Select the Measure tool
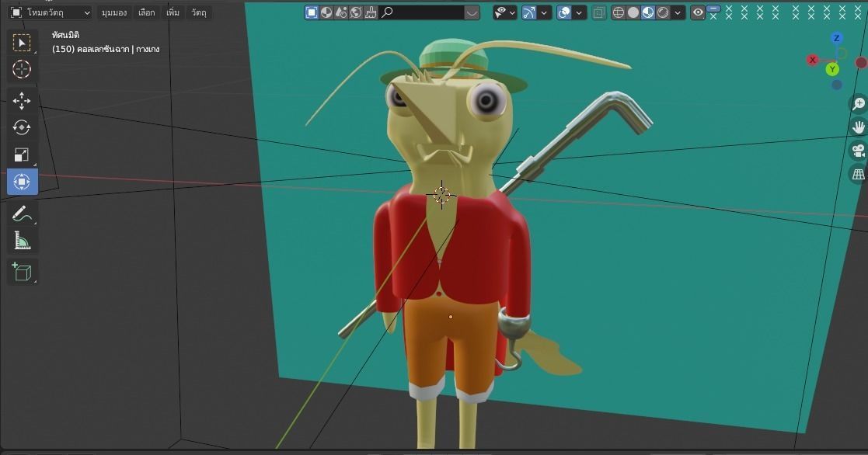The height and width of the screenshot is (455, 868). pyautogui.click(x=22, y=241)
